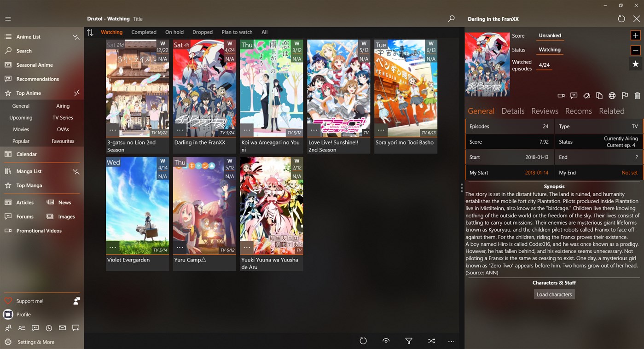Viewport: 644px width, 349px height.
Task: Toggle the navigation pane with the hamburger icon
Action: point(8,19)
